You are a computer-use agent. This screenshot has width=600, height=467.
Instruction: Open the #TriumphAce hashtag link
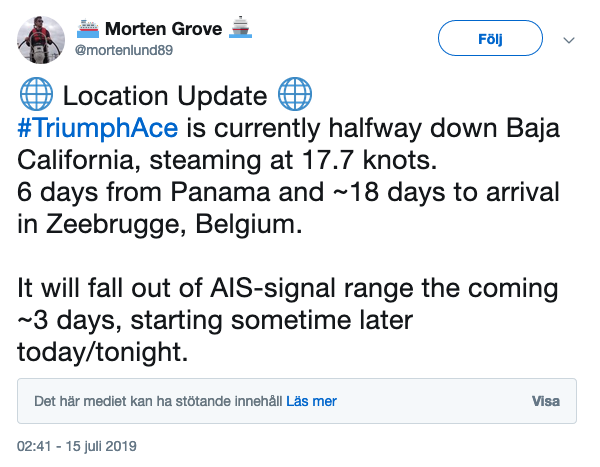(x=98, y=128)
